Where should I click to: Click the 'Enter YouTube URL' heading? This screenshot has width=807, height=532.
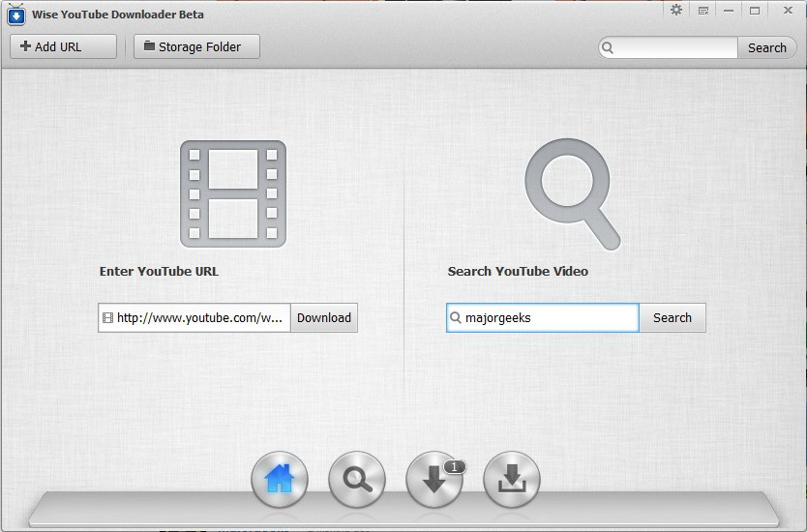tap(159, 271)
